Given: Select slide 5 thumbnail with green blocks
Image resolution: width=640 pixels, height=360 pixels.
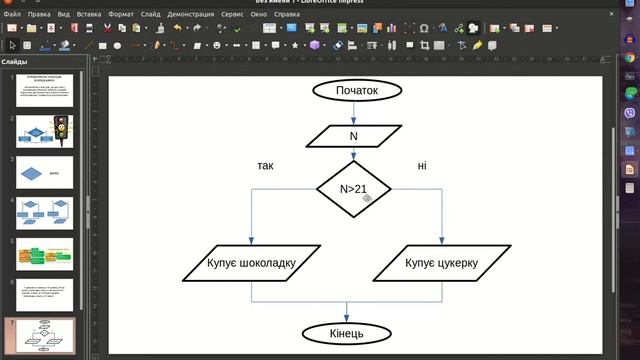Looking at the screenshot, I should click(x=44, y=254).
